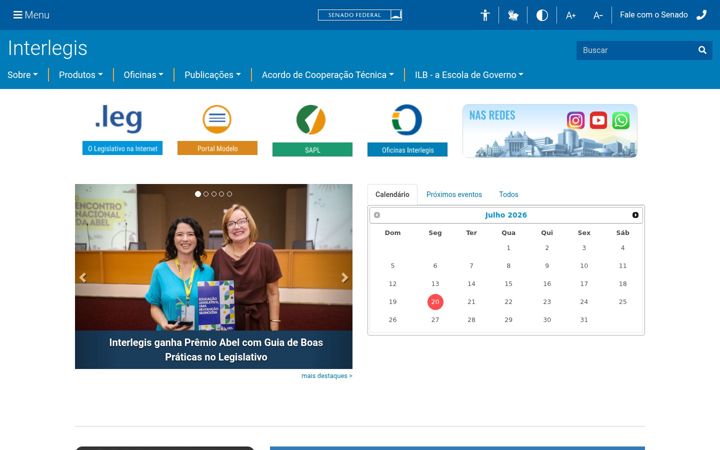The width and height of the screenshot is (720, 450).
Task: Click the search magnifier icon
Action: (702, 50)
